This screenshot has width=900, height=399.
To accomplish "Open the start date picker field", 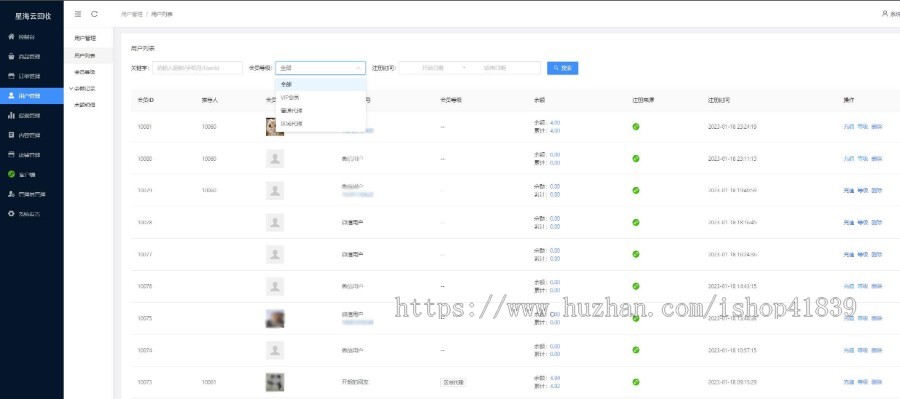I will 432,68.
